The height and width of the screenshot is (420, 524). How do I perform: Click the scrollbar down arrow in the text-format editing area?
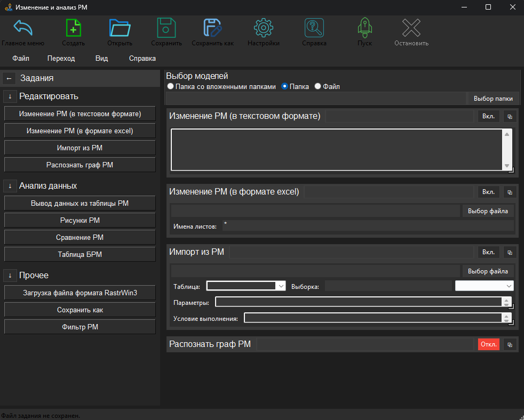point(506,166)
